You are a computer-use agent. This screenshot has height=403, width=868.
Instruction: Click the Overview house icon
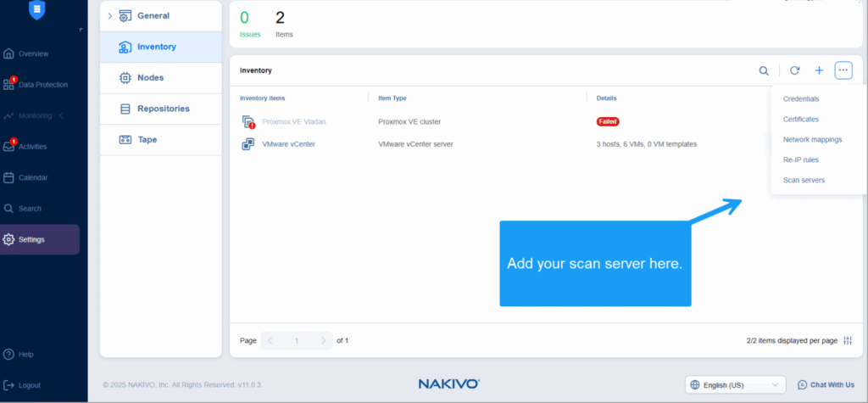[8, 53]
